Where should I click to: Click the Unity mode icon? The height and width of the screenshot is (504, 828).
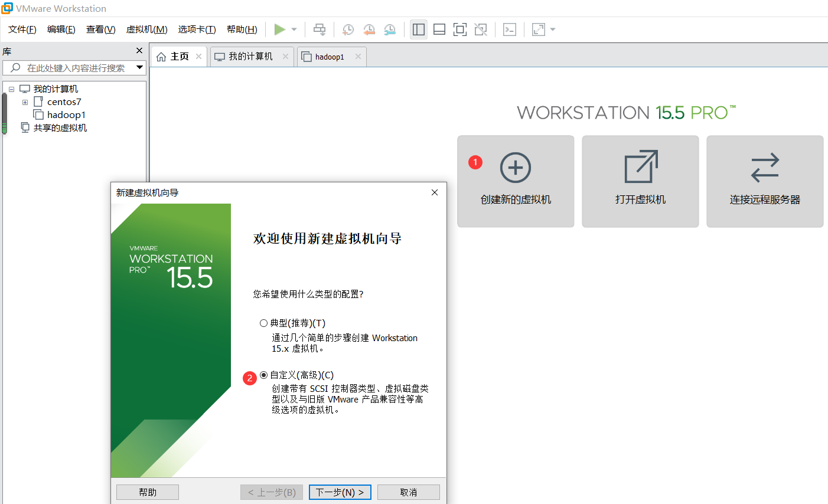click(481, 30)
